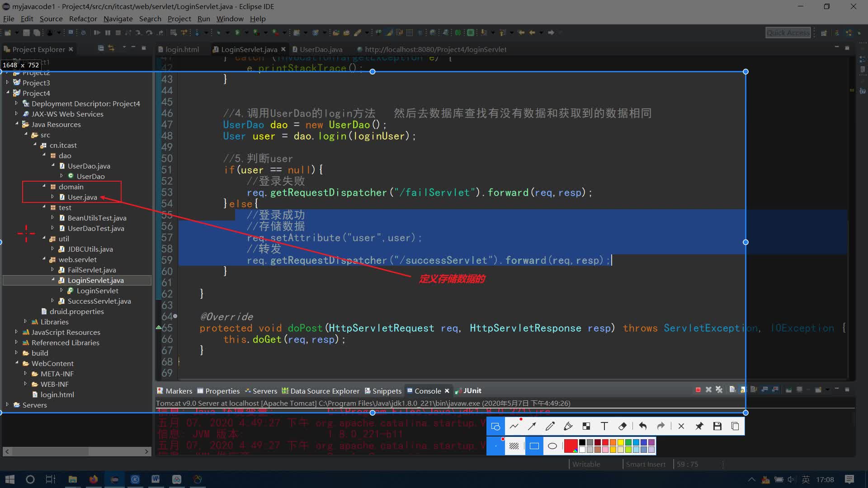Click the green Run toolbar icon

(x=237, y=33)
